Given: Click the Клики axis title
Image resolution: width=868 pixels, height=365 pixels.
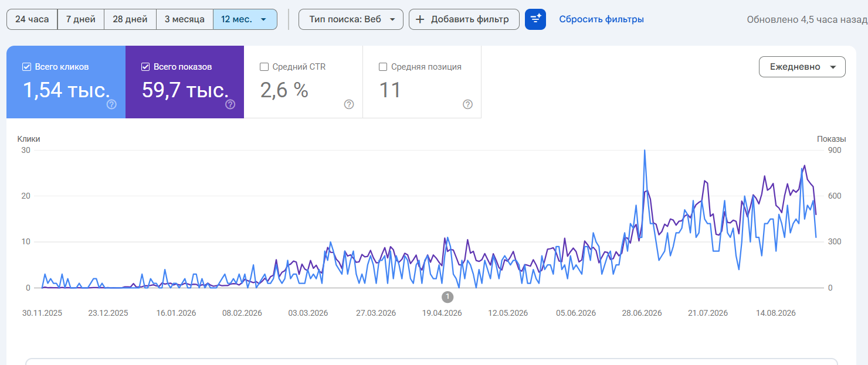Looking at the screenshot, I should pos(29,139).
